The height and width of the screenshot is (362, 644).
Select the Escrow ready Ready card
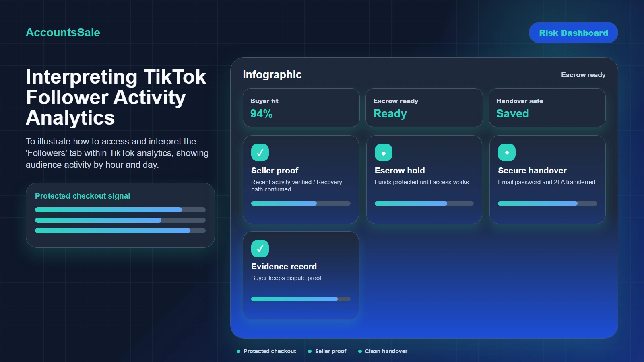tap(424, 108)
